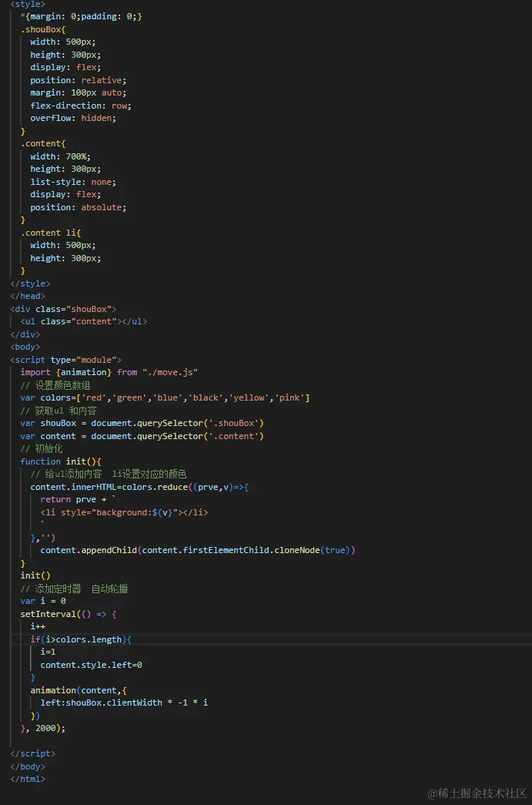
Task: Click the import animation from './move.js' line
Action: tap(109, 372)
